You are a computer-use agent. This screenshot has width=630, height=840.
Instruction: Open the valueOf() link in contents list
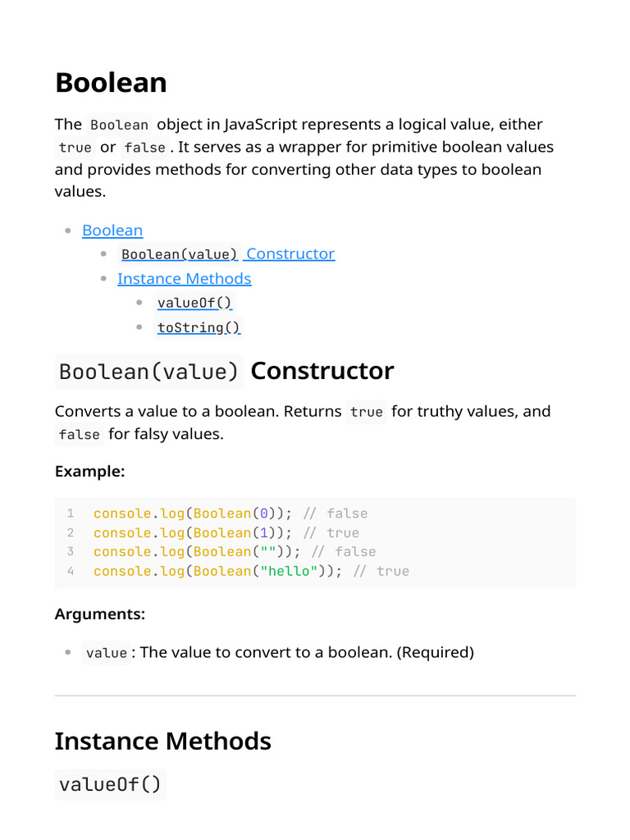click(194, 303)
